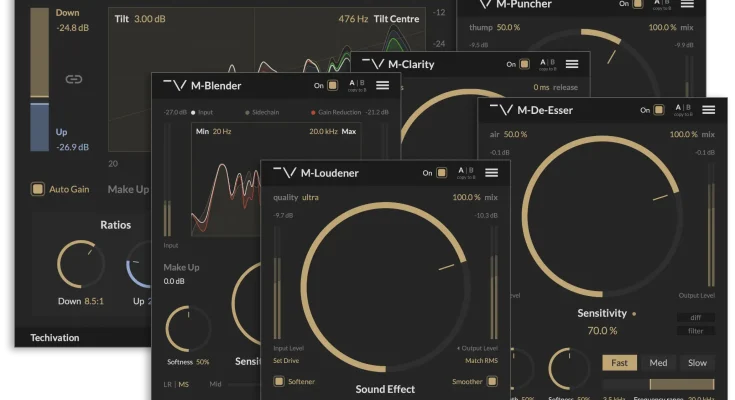The height and width of the screenshot is (400, 735).
Task: Open the M-Loudener hamburger menu
Action: [x=492, y=172]
